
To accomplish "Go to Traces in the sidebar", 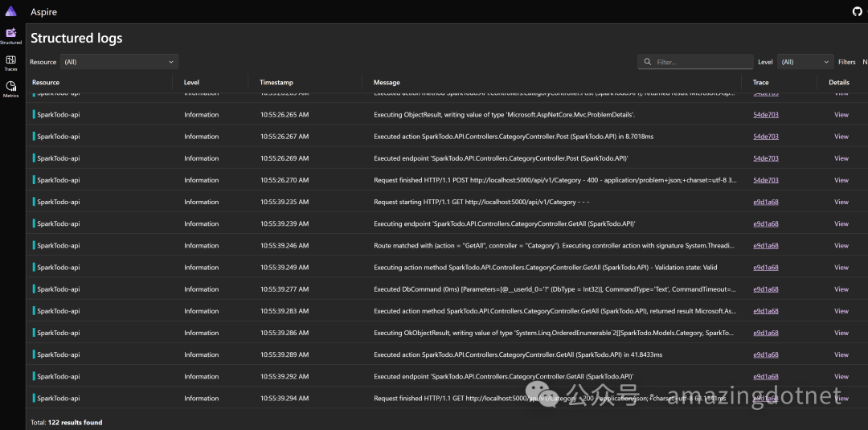I will (11, 63).
